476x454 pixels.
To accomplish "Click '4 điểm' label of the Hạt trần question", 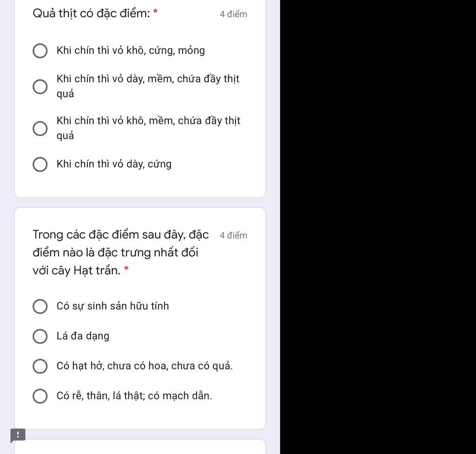I will 233,236.
